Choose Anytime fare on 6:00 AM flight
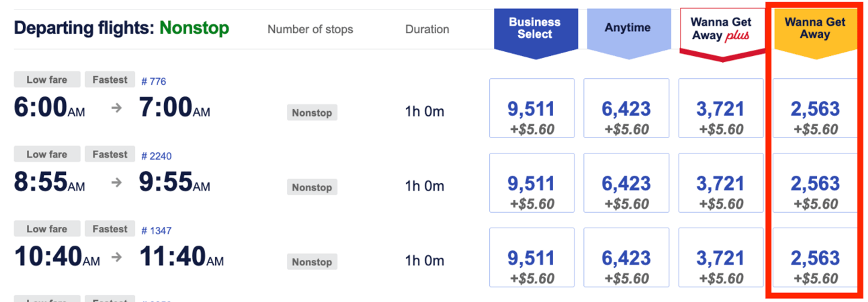This screenshot has height=302, width=868. (626, 108)
